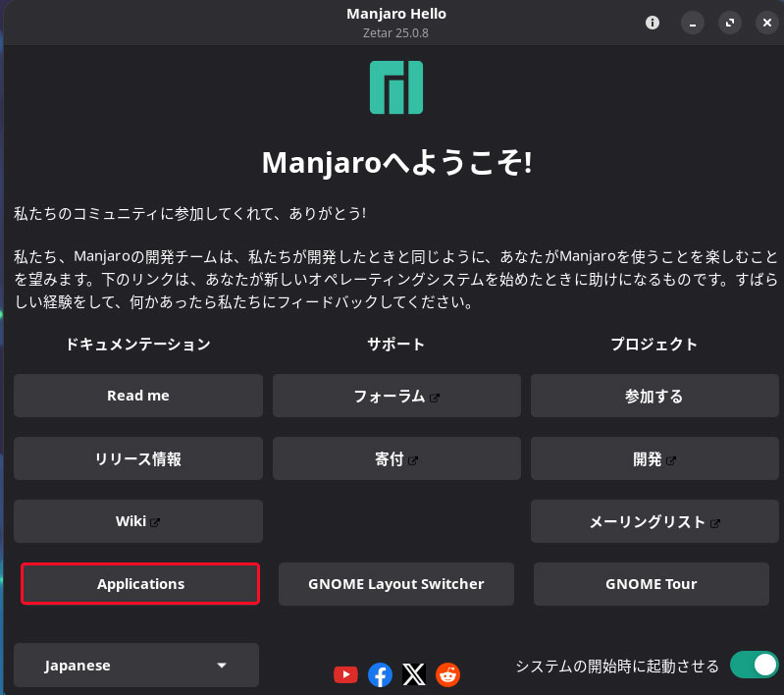The image size is (784, 695).
Task: Open the Reddit social link icon
Action: [x=448, y=674]
